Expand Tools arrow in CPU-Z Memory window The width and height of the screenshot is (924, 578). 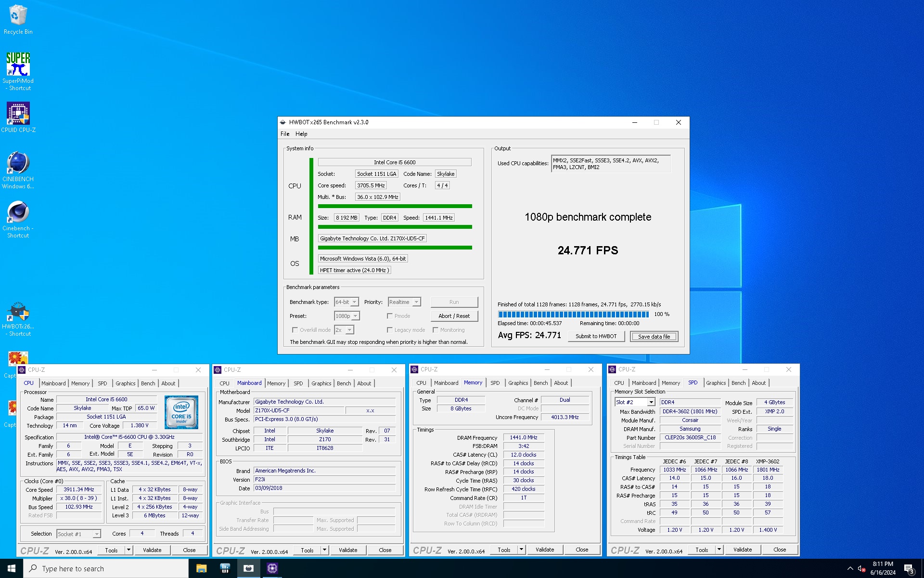pyautogui.click(x=521, y=550)
